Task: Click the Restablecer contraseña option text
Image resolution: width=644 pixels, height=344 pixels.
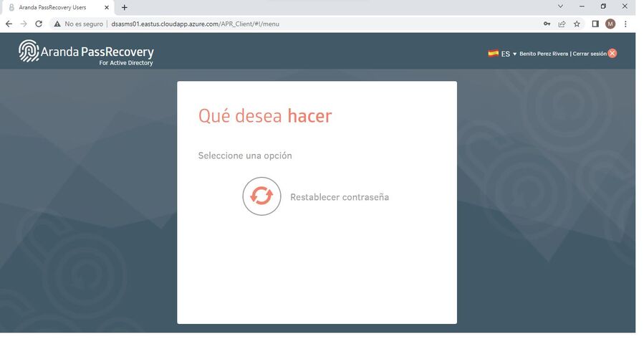Action: pos(340,197)
